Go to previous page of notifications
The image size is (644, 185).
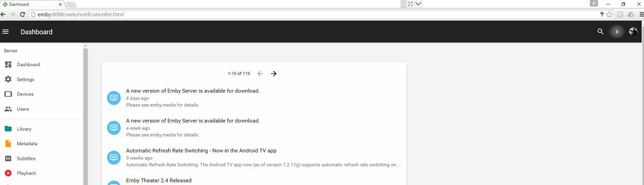260,73
